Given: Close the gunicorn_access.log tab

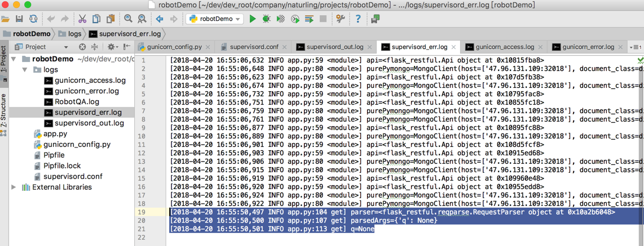Looking at the screenshot, I should 540,47.
